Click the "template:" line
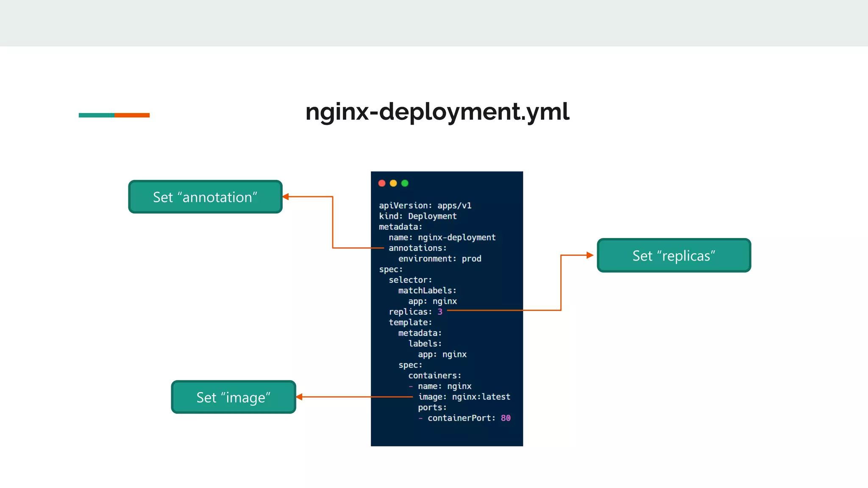Viewport: 868px width, 488px height. 410,322
